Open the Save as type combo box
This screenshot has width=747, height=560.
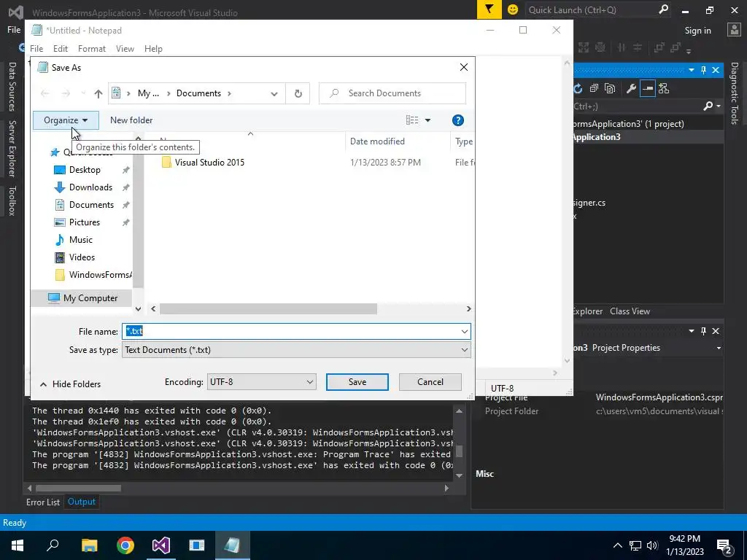tap(296, 350)
